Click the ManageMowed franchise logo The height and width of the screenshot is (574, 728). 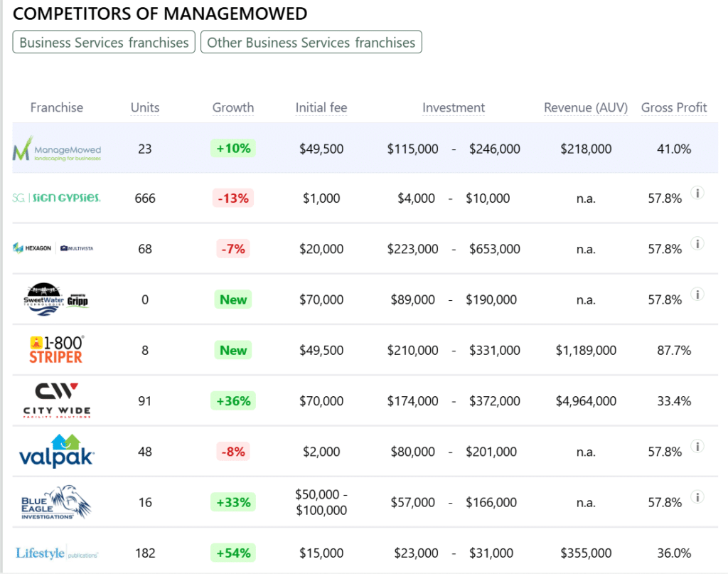click(x=57, y=149)
